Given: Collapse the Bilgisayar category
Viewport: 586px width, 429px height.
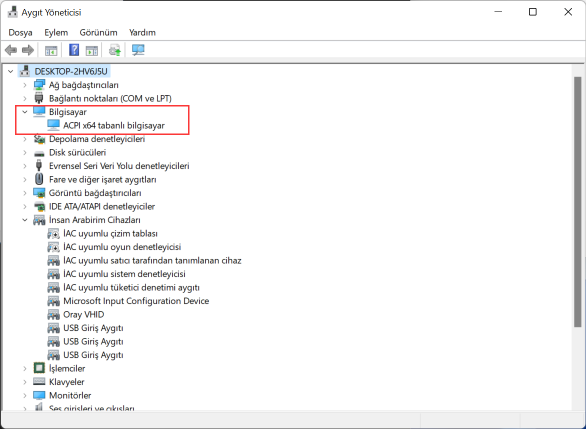Looking at the screenshot, I should (x=25, y=112).
